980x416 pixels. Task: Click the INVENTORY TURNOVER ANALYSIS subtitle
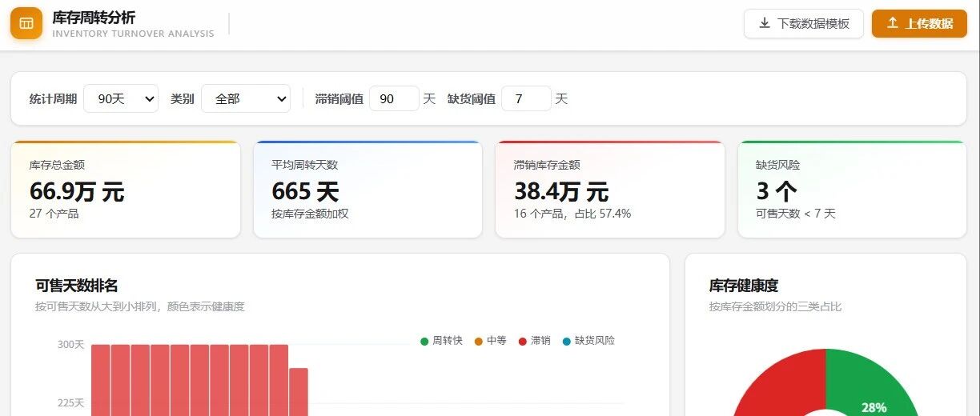pyautogui.click(x=133, y=34)
